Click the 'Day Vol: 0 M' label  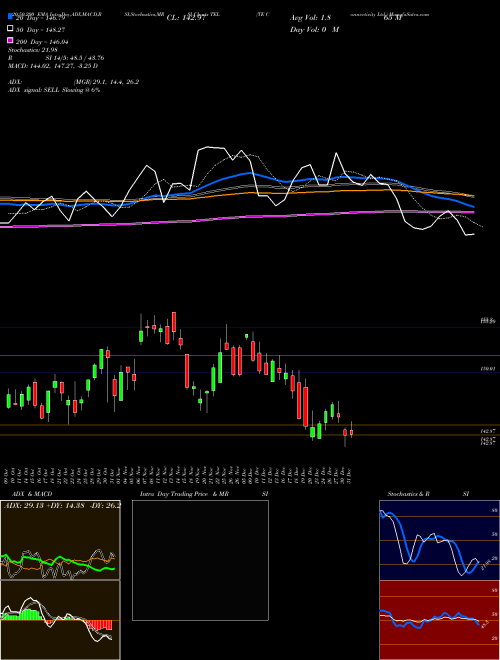pos(314,29)
